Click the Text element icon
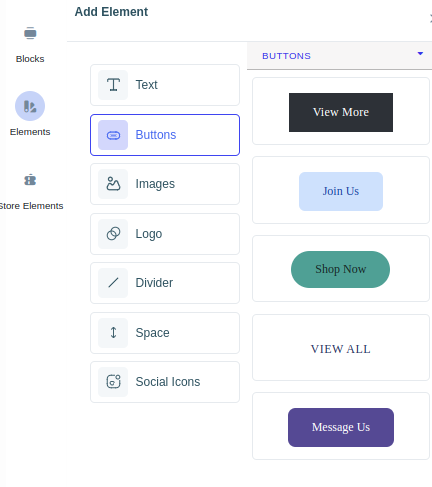The width and height of the screenshot is (432, 487). 113,85
